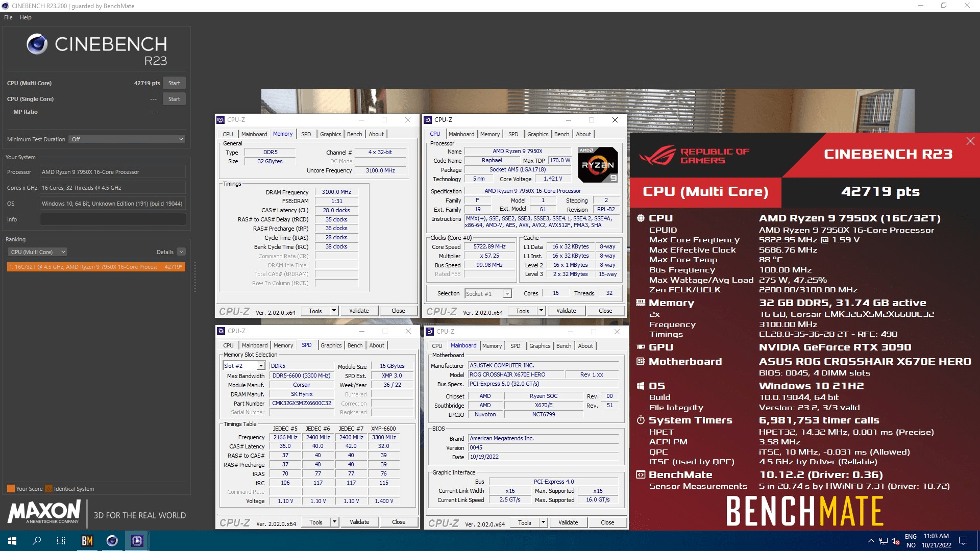This screenshot has width=980, height=551.
Task: Start CPU Multi Core benchmark
Action: (174, 83)
